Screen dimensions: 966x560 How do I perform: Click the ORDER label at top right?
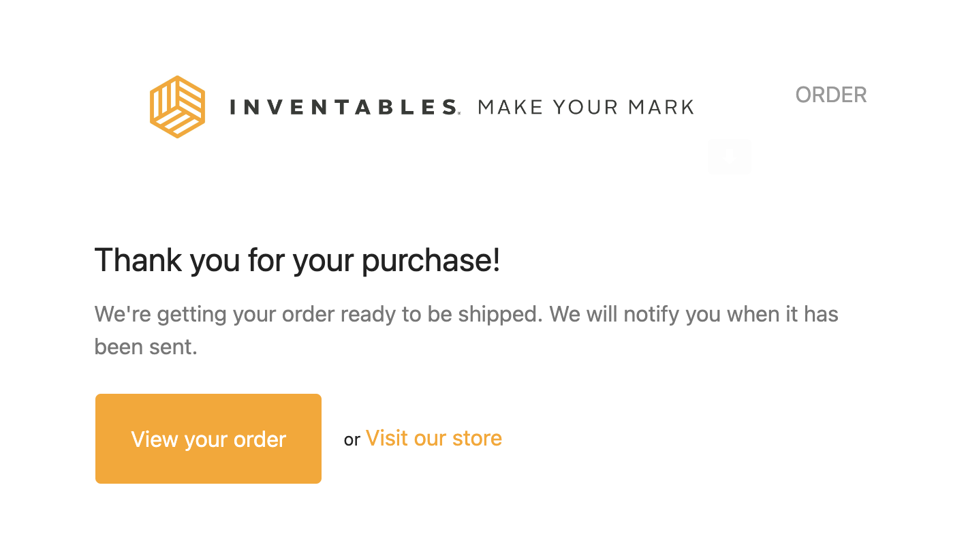pos(831,95)
